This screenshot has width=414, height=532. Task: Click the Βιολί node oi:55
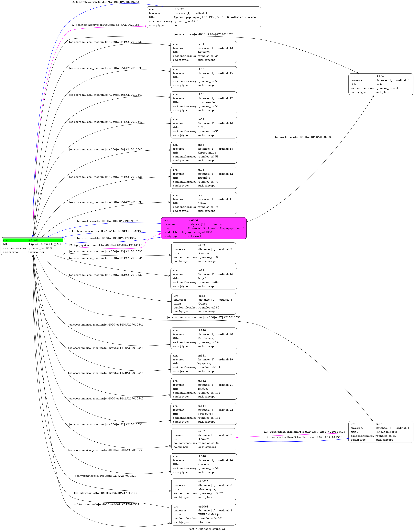tap(204, 77)
